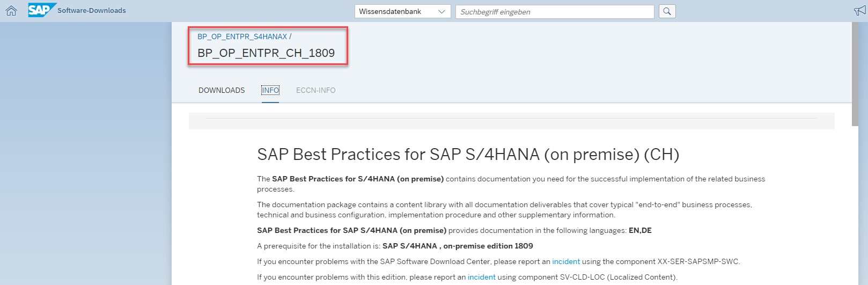Click the SAP logo
Viewport: 868px width, 285px height.
pos(41,10)
